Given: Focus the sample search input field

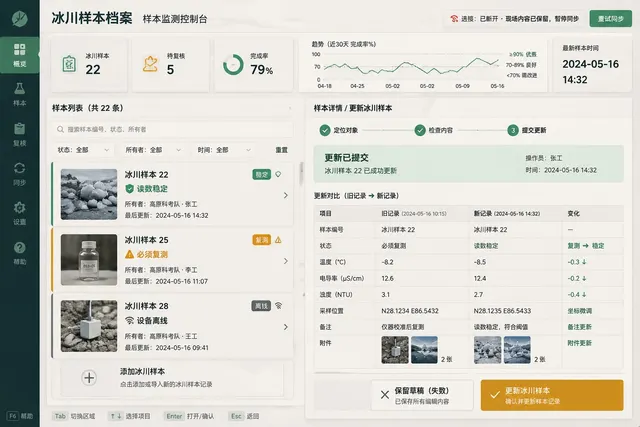Looking at the screenshot, I should (172, 129).
